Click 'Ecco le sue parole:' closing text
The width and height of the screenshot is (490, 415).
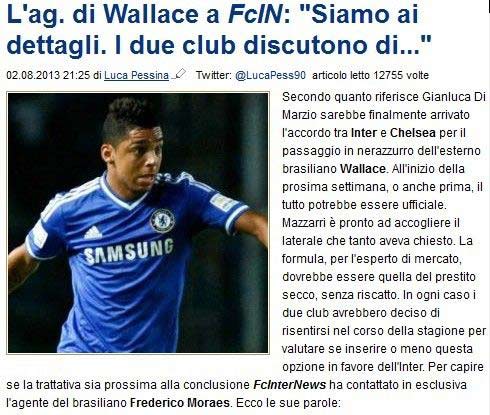pyautogui.click(x=288, y=403)
